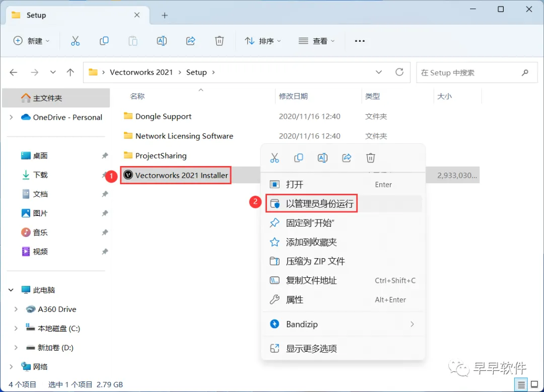544x392 pixels.
Task: Choose 添加到收藏夹 in the context menu
Action: coord(343,242)
